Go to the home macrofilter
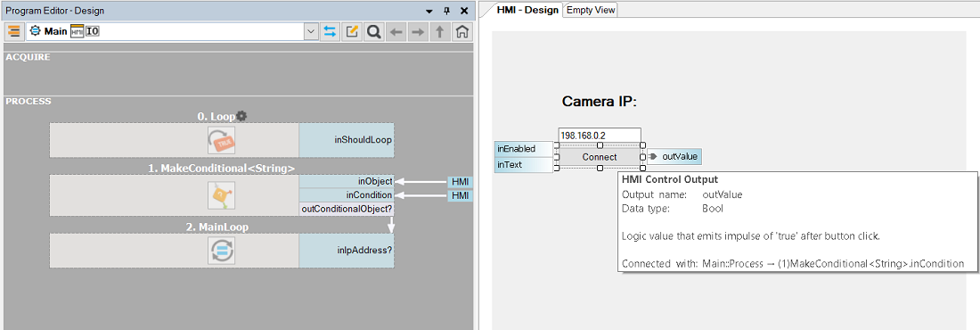This screenshot has width=980, height=330. (x=461, y=32)
